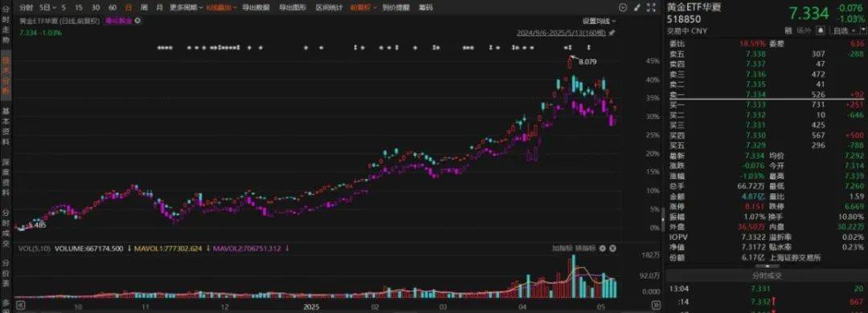
Task: Open 深度资料 in left sidebar
Action: (x=6, y=178)
